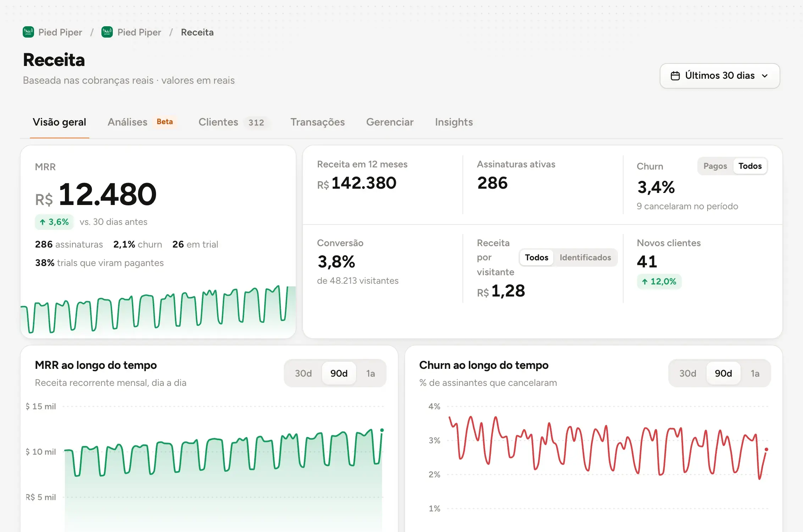Screen dimensions: 803x532
Task: Set Churn chart range to 30d
Action: click(688, 373)
